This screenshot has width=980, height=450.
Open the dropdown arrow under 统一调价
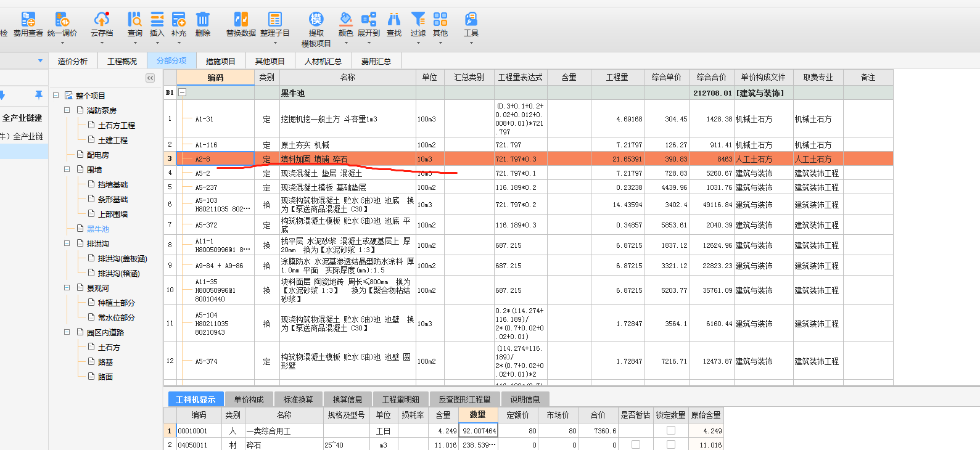pos(62,43)
